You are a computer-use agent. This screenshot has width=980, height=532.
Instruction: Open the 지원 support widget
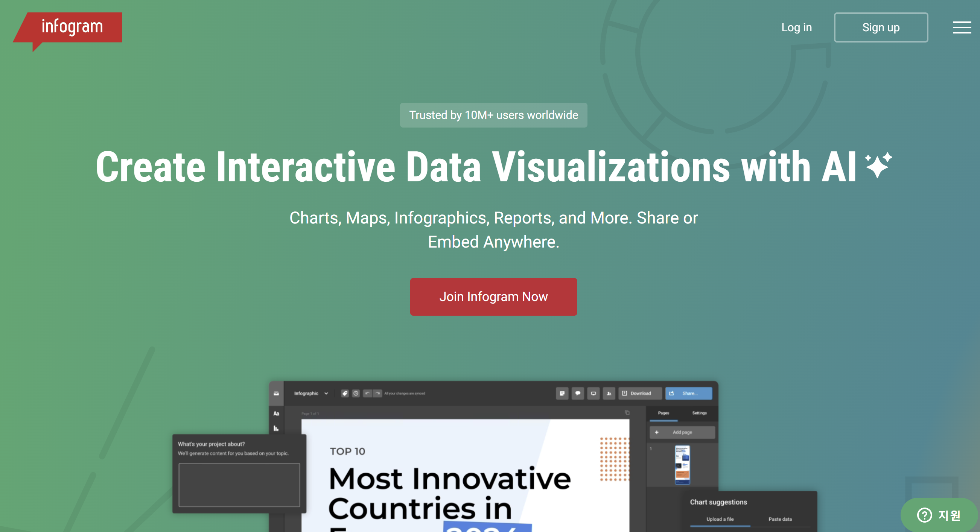[x=940, y=515]
